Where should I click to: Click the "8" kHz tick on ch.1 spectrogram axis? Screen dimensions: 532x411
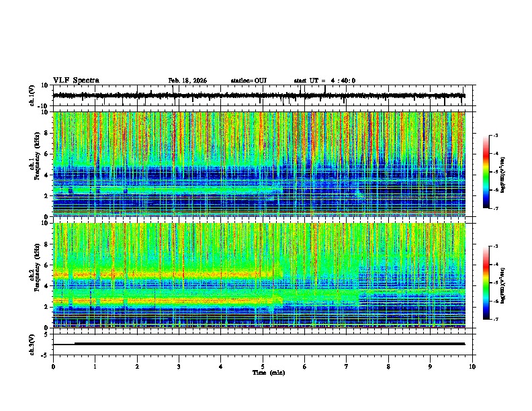click(x=47, y=133)
